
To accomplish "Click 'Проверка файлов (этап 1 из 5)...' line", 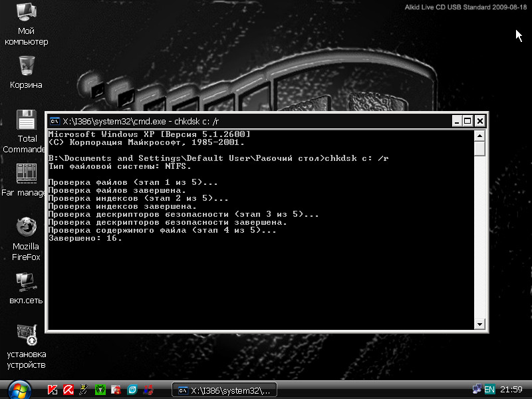I will click(x=133, y=182).
